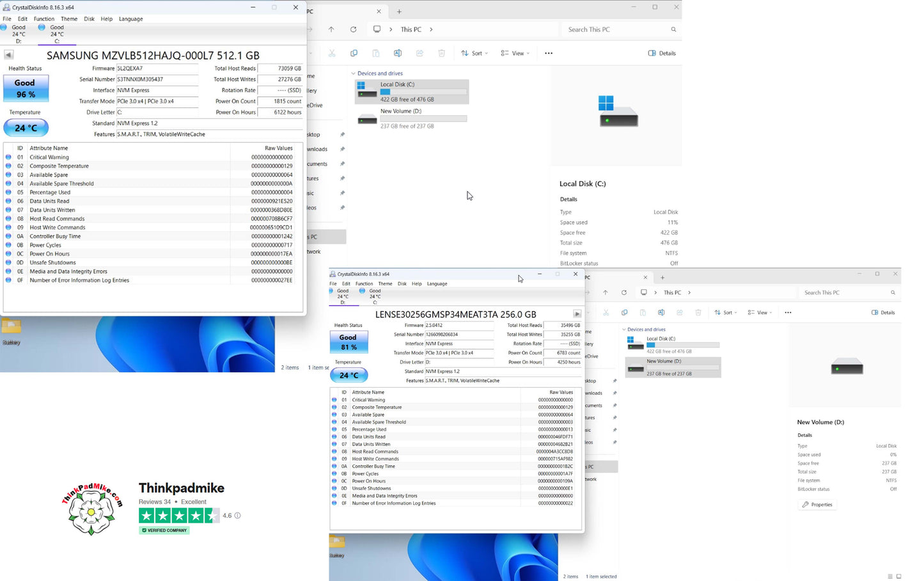The image size is (924, 581).
Task: Select C: disk tab in Samsung CrystalDiskInfo window
Action: point(57,34)
